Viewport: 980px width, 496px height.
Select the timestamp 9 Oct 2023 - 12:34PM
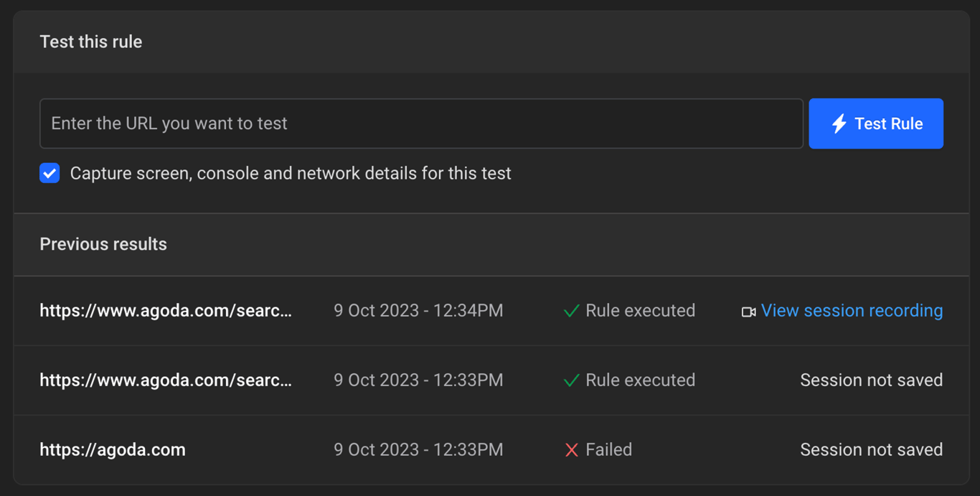pos(418,310)
